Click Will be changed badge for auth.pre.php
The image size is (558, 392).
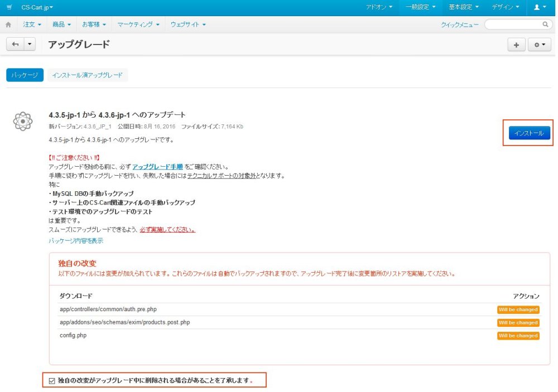(518, 309)
